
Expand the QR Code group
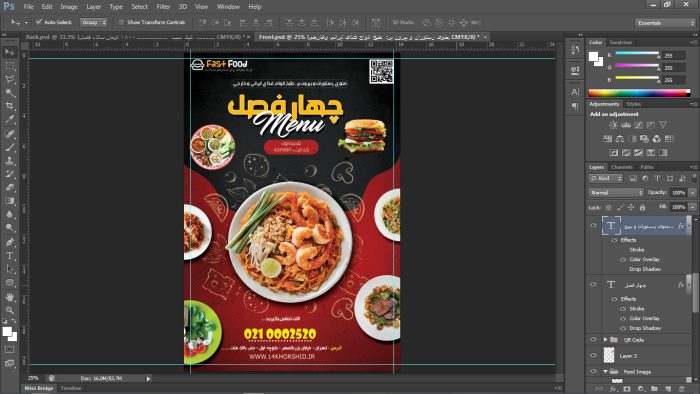pyautogui.click(x=605, y=340)
